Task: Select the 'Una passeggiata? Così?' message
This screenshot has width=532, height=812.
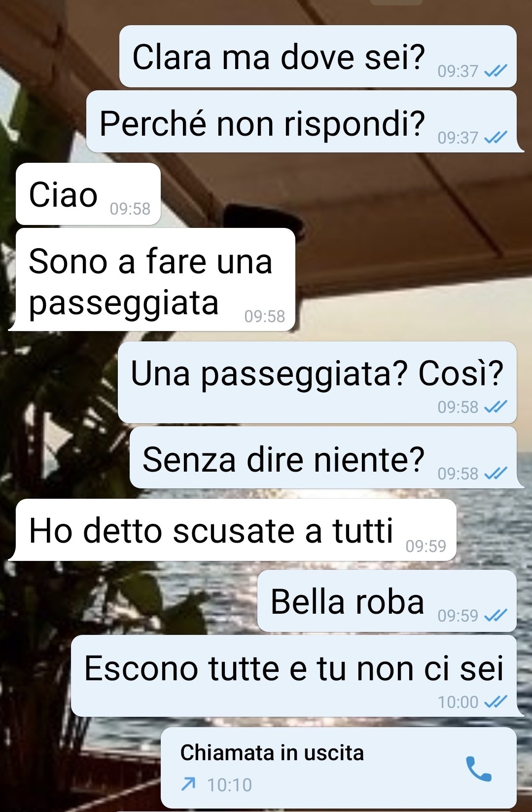Action: point(317,382)
